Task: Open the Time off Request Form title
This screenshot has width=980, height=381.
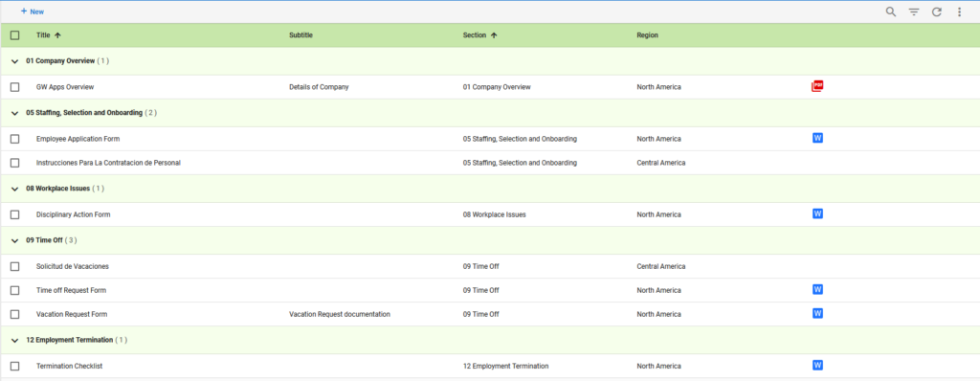Action: point(71,290)
